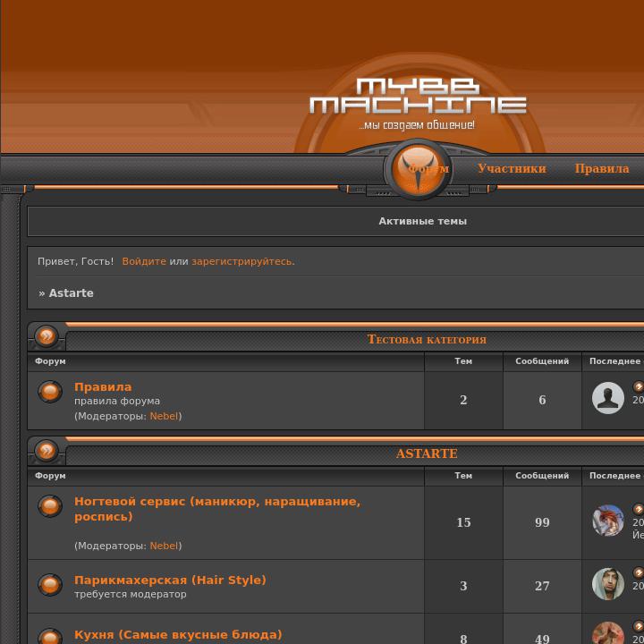Click 'правила форума' description text
This screenshot has width=644, height=644.
[x=117, y=401]
